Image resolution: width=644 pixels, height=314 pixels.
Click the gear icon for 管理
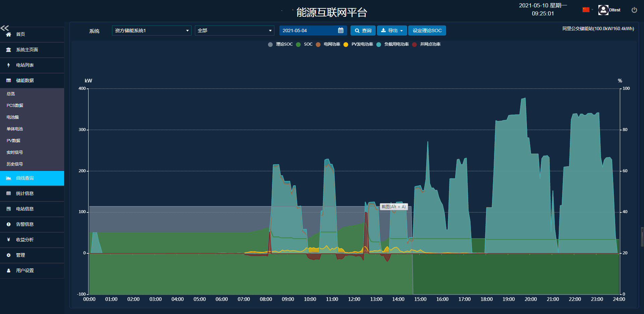9,255
